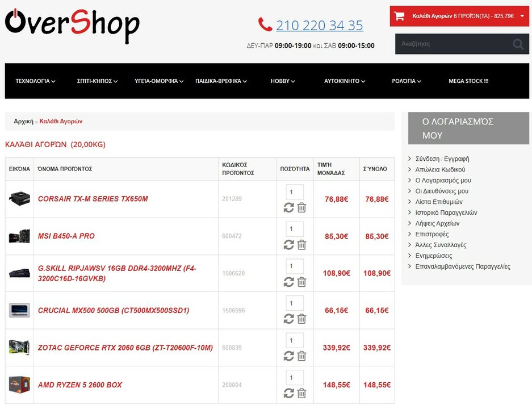
Task: Open Οι Διευθύνσεις μου link
Action: (x=442, y=191)
